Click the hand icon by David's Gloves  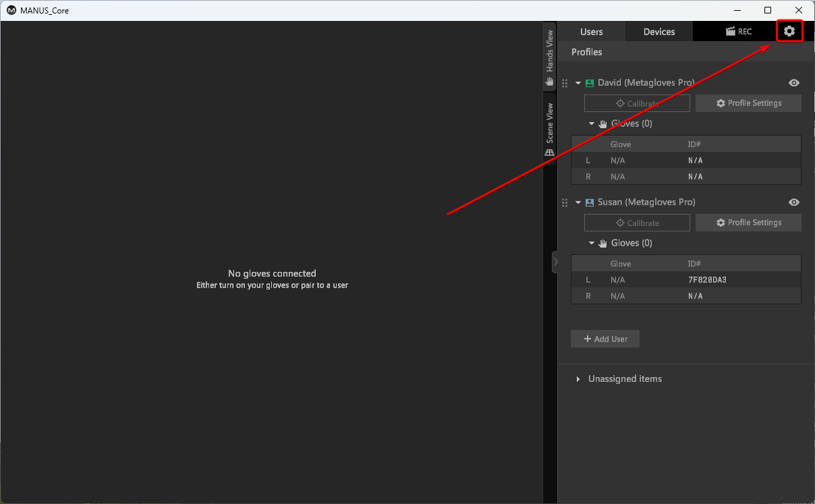click(602, 124)
